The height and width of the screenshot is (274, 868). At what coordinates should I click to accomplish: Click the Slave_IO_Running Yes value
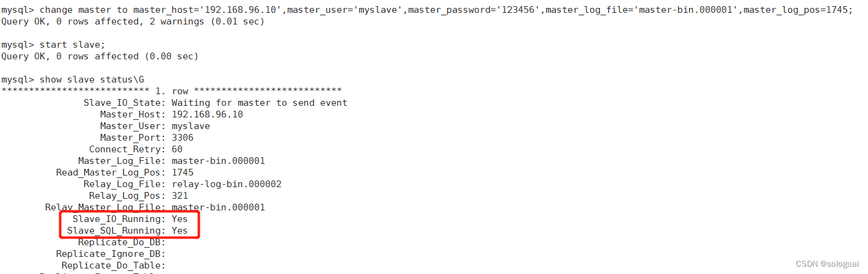pos(180,219)
